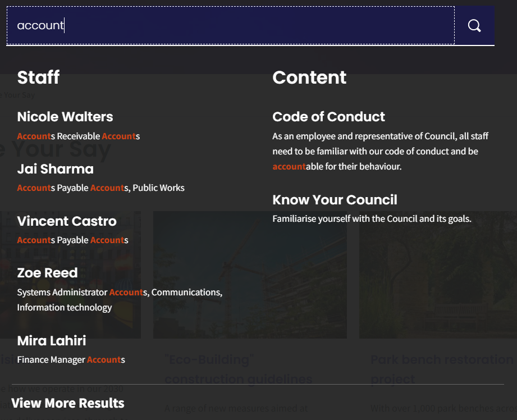This screenshot has width=517, height=420.
Task: Open the Code of Conduct page
Action: click(x=329, y=117)
